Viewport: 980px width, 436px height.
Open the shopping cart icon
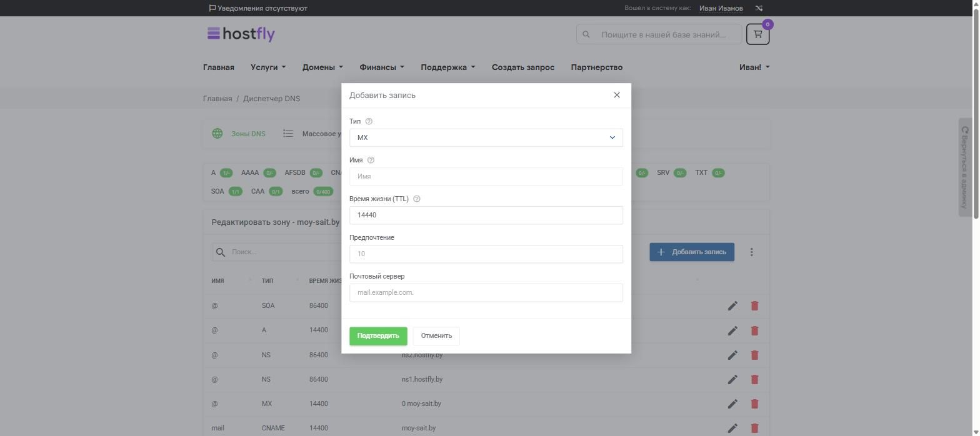pyautogui.click(x=757, y=34)
